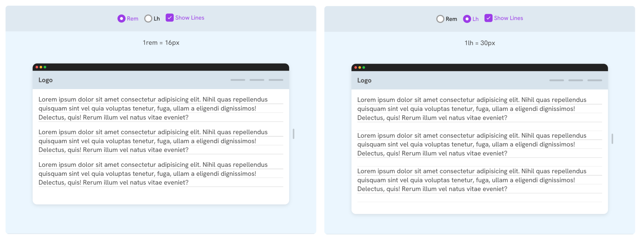Click the resize handle beside left mock browser

[293, 134]
